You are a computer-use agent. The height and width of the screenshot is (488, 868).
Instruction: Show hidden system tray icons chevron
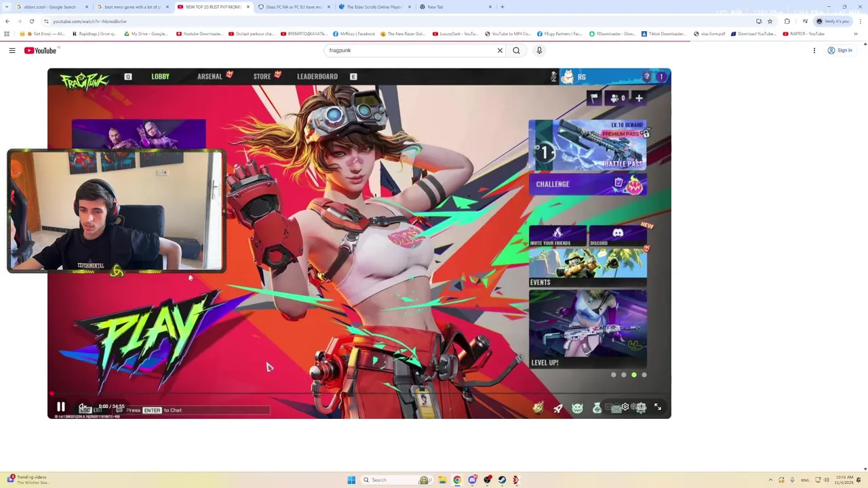[x=770, y=480]
